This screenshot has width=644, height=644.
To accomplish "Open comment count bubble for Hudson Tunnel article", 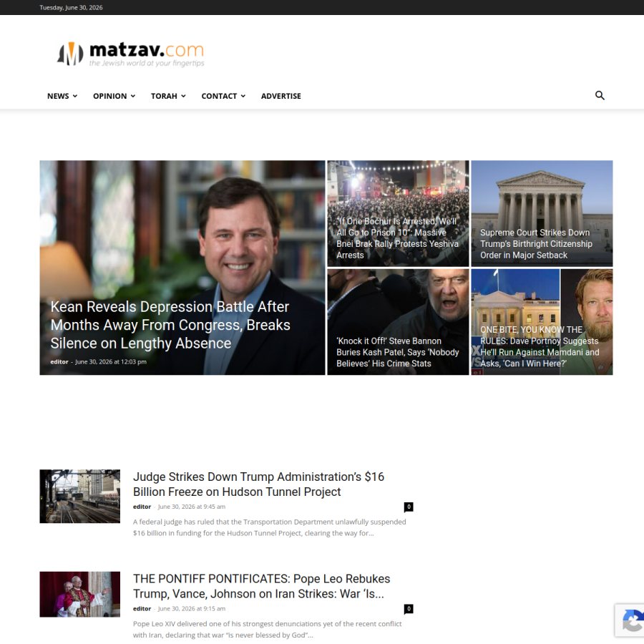I will tap(409, 507).
